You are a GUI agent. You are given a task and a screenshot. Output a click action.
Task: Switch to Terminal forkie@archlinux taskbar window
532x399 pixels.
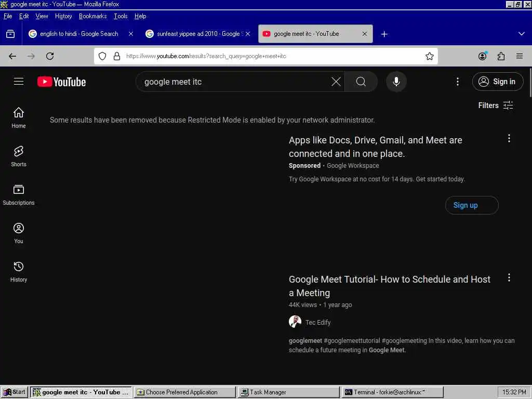393,392
